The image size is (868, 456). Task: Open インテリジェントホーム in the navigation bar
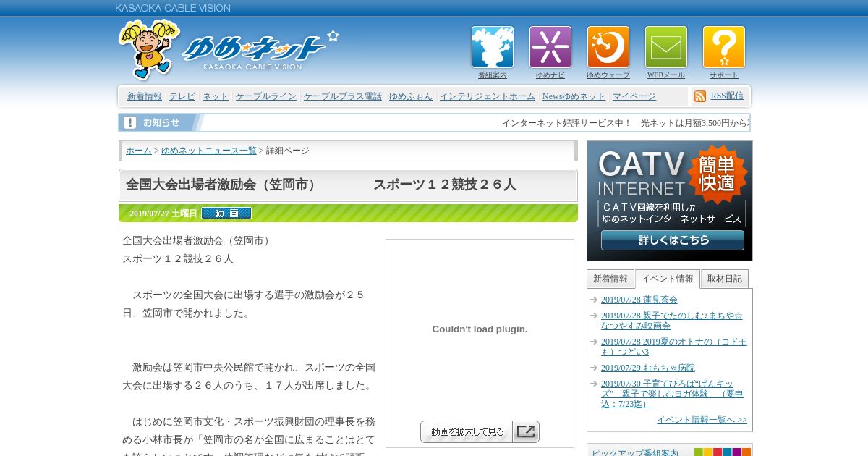click(x=488, y=96)
